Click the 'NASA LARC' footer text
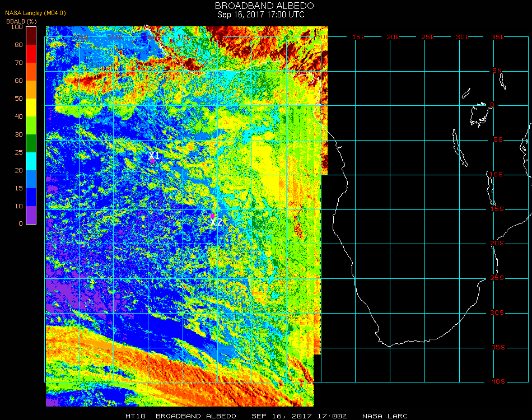Viewport: 532px width, 420px height. tap(385, 416)
